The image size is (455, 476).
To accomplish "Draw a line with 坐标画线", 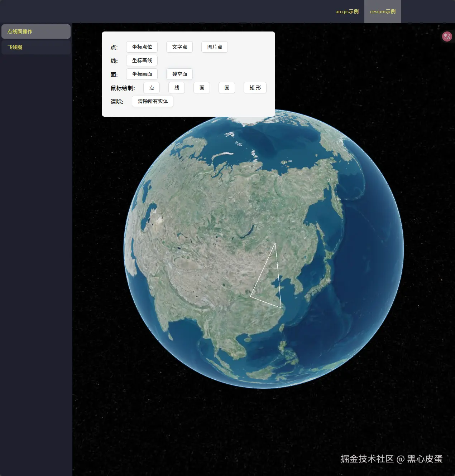I will point(141,60).
